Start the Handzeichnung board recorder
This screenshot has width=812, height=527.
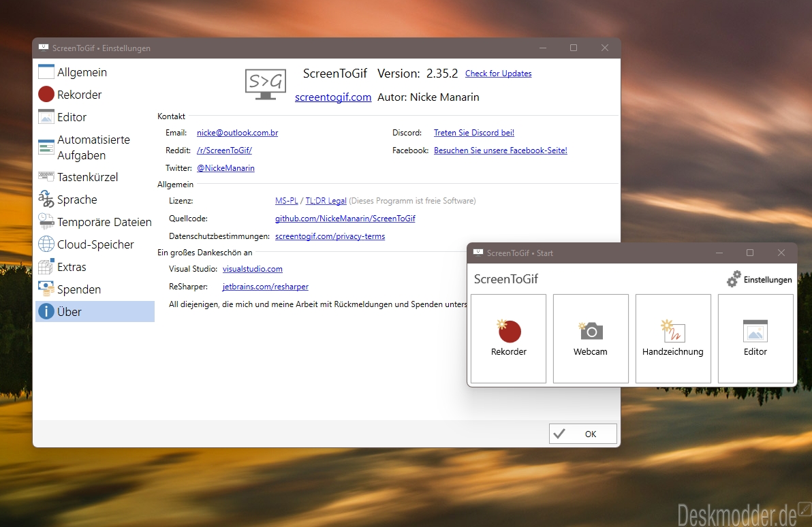coord(673,338)
